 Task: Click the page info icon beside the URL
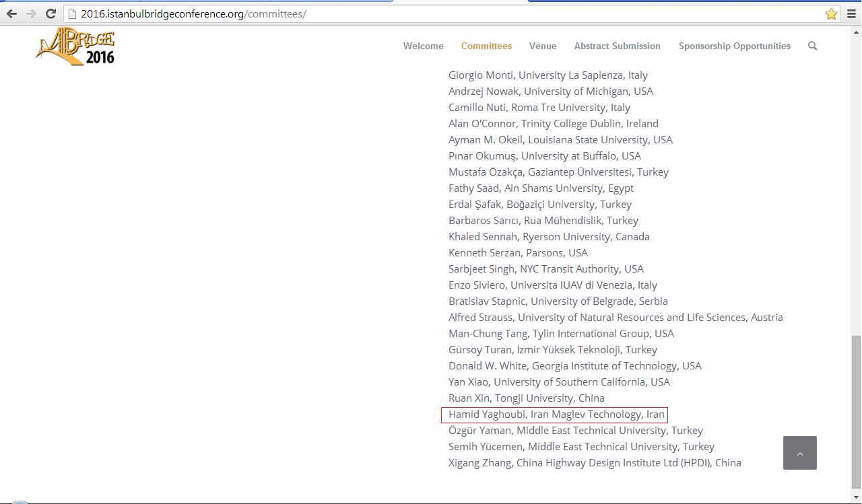point(73,14)
